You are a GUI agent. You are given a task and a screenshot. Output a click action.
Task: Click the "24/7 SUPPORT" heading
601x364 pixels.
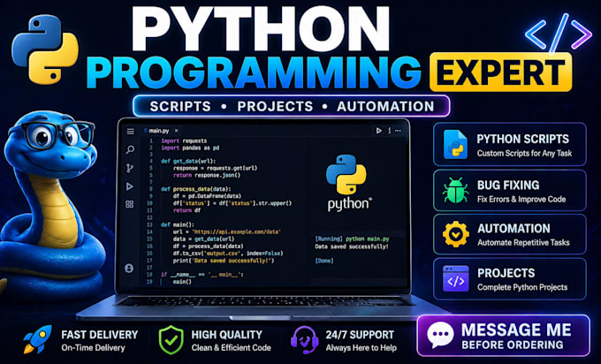pyautogui.click(x=360, y=335)
